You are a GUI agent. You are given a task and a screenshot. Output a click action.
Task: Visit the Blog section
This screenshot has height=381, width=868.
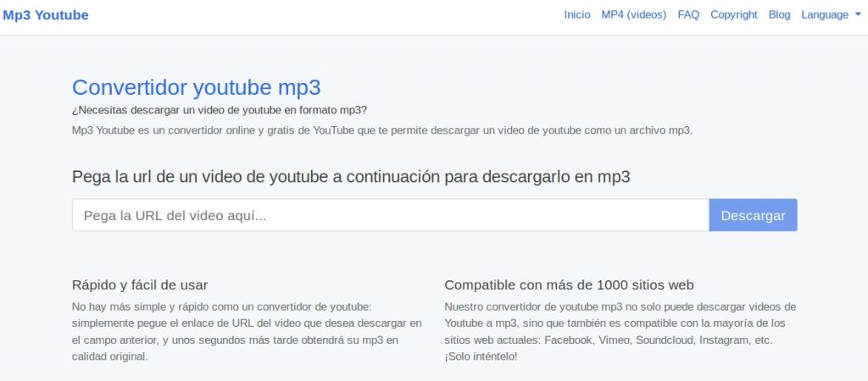pyautogui.click(x=779, y=15)
